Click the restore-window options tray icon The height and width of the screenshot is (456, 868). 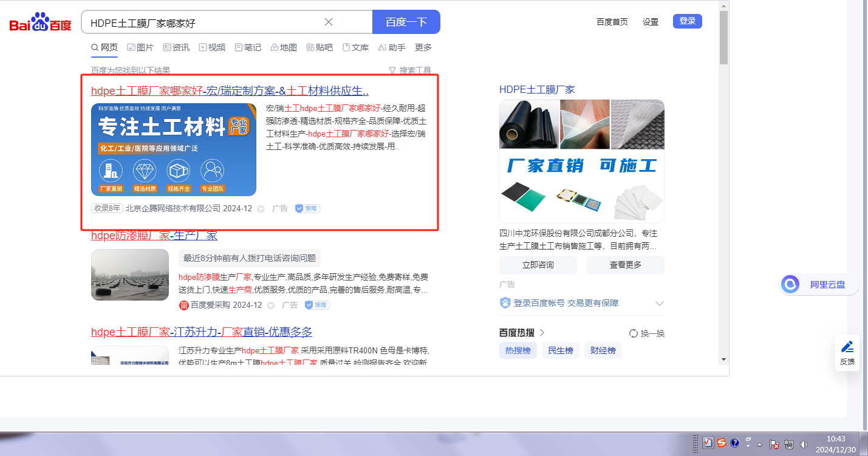coord(748,442)
